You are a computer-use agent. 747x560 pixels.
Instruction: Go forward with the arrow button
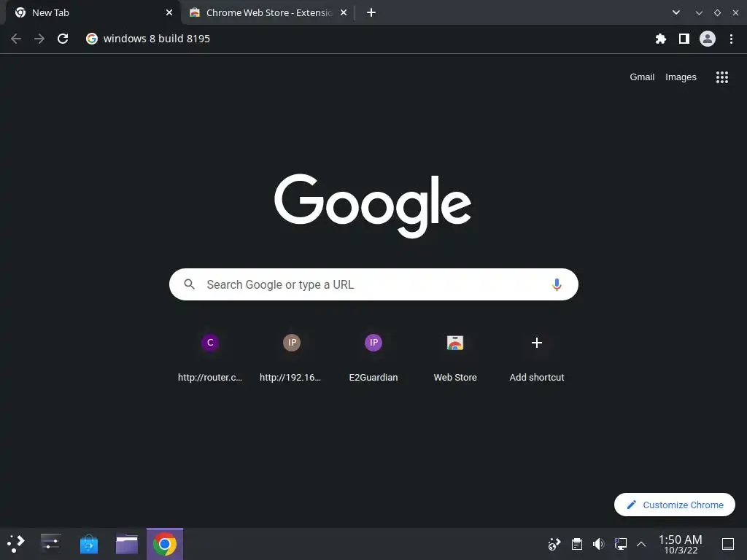(39, 39)
